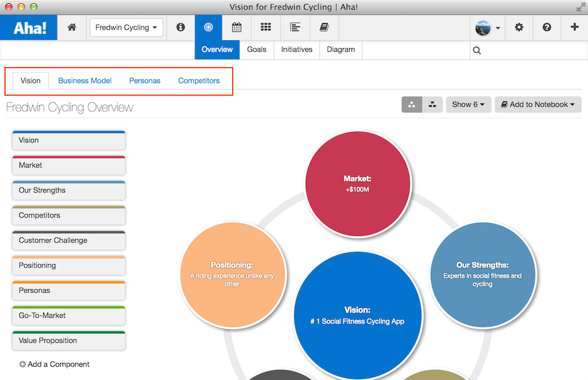Viewport: 588px width, 380px height.
Task: Click the search magnifier icon
Action: 477,50
